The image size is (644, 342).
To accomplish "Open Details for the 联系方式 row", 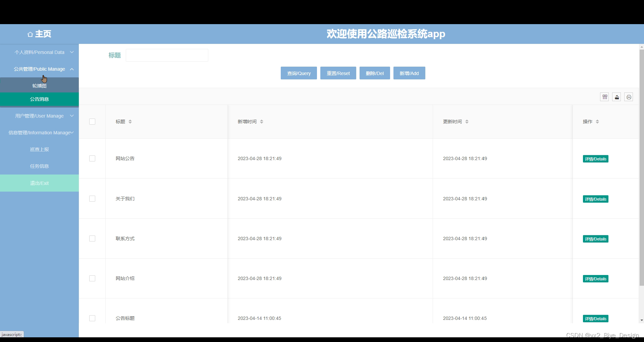I will pyautogui.click(x=596, y=239).
